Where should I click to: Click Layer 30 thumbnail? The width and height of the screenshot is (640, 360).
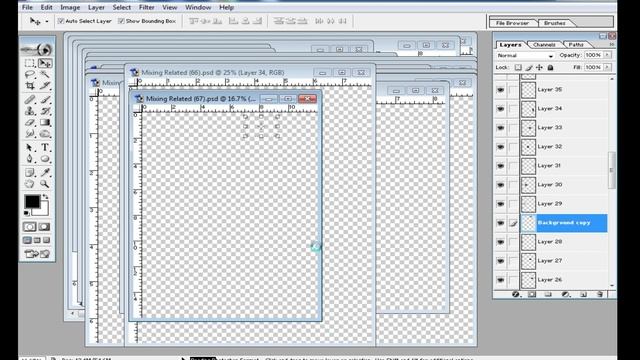pos(528,185)
